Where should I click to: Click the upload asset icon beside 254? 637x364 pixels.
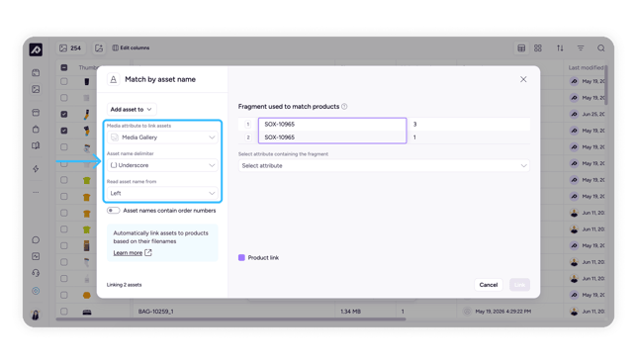pyautogui.click(x=99, y=47)
